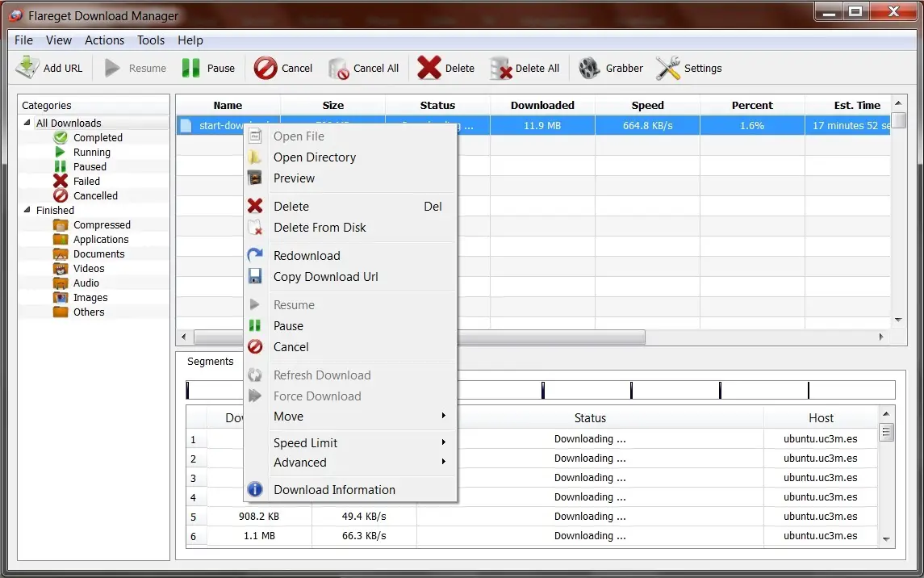Collapse the Finished tree node

coord(27,210)
